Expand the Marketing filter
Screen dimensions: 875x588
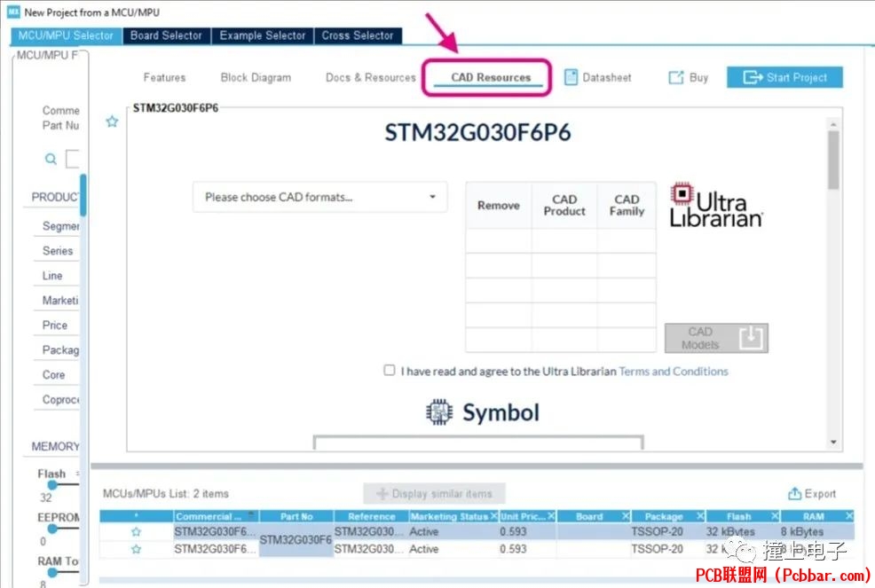pyautogui.click(x=60, y=300)
